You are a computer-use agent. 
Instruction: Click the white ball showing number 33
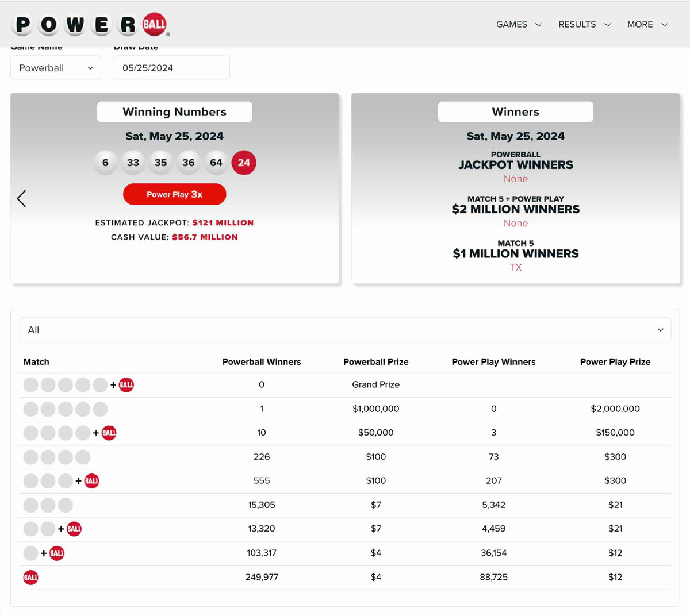point(133,163)
